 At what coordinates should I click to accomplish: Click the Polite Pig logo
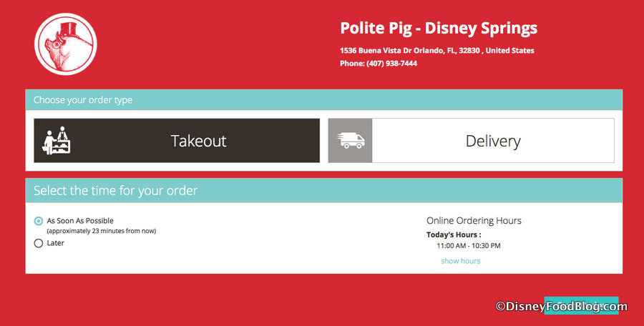65,45
